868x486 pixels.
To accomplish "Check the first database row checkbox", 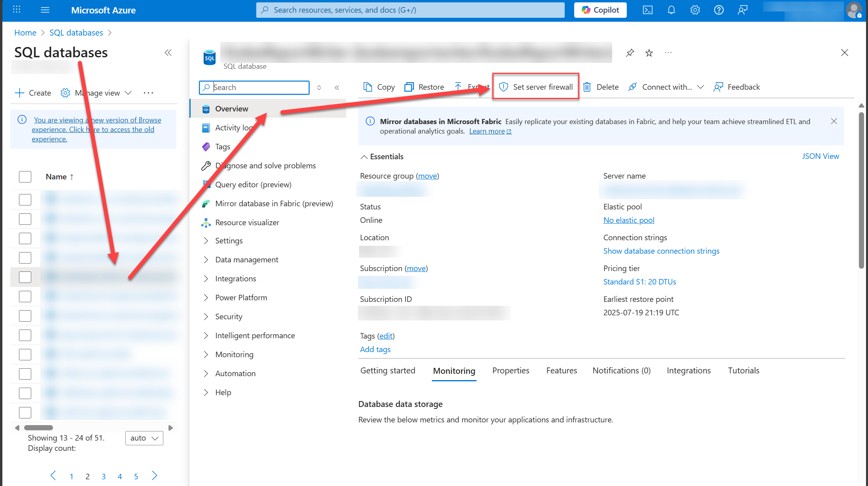I will coord(25,200).
